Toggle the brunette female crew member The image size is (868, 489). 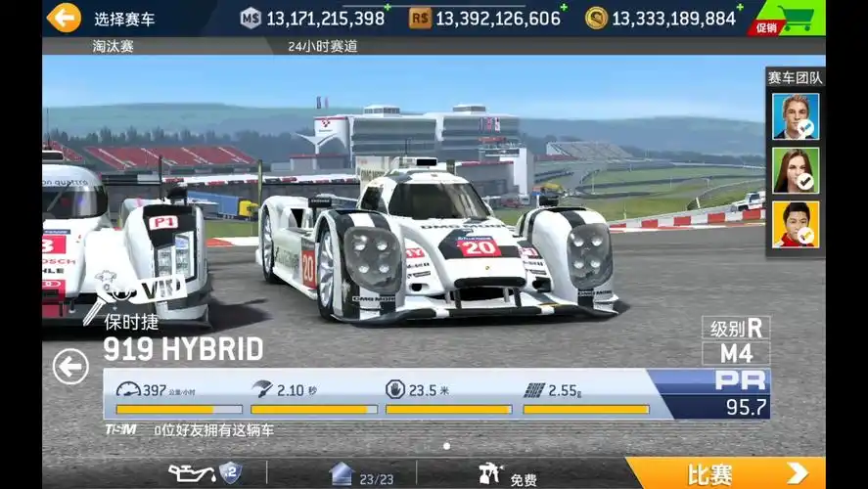[x=795, y=170]
